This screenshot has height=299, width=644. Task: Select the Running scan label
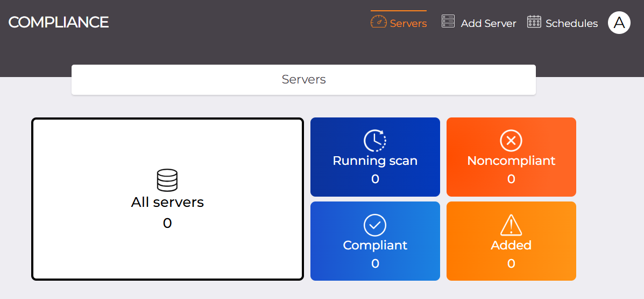pos(375,161)
